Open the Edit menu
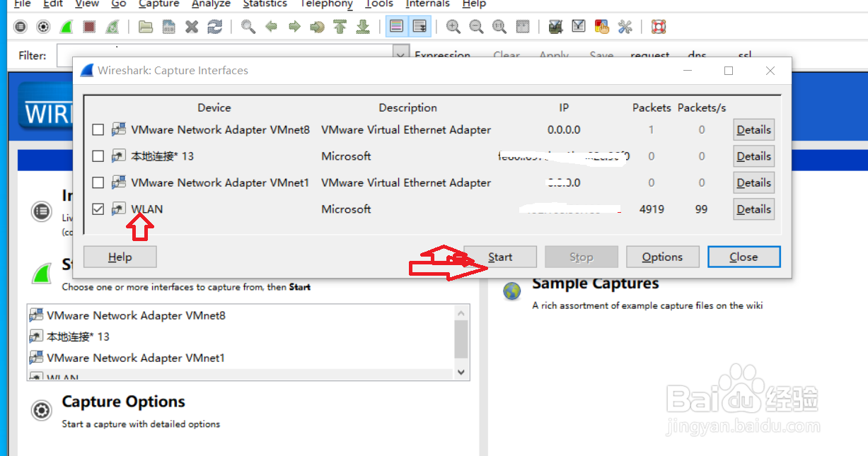This screenshot has width=868, height=456. (x=53, y=4)
